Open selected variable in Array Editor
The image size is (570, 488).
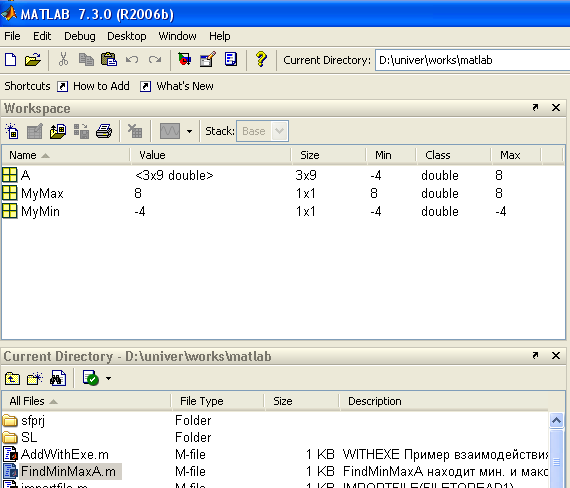[x=35, y=131]
